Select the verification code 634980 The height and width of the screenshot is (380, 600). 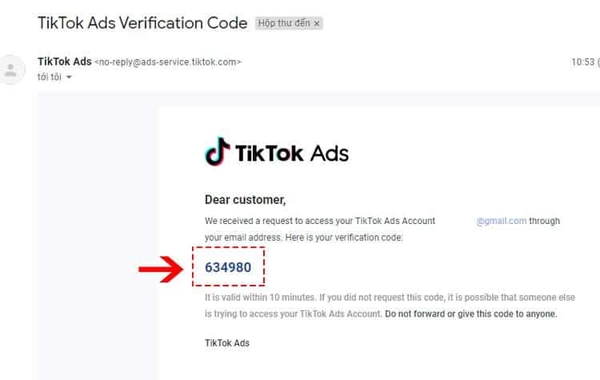point(228,267)
